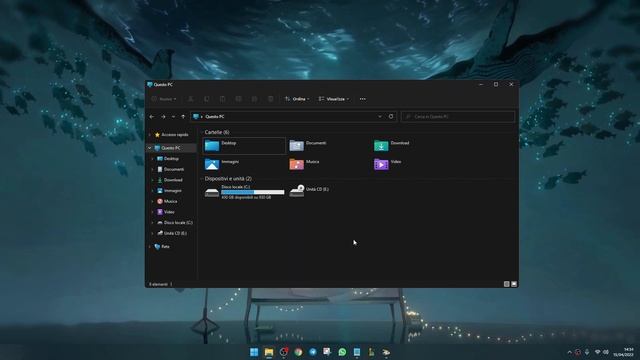The width and height of the screenshot is (640, 360).
Task: Click the Cut toolbar icon
Action: pyautogui.click(x=190, y=99)
